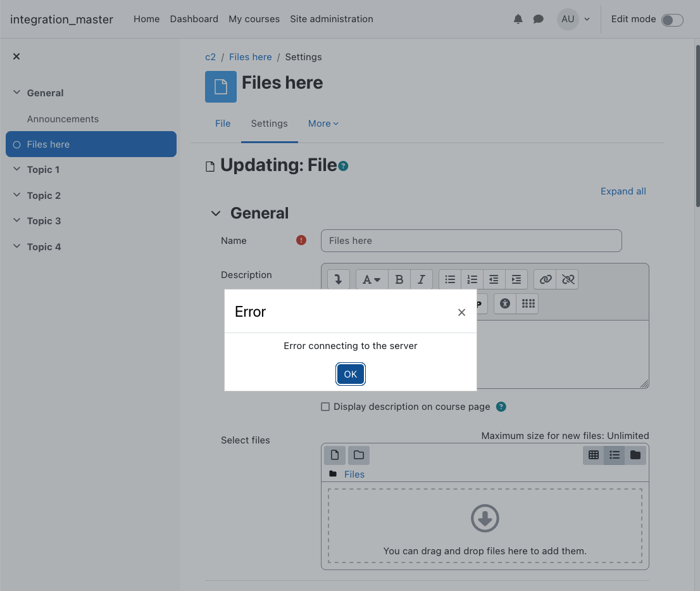This screenshot has width=700, height=591.
Task: Indent text in editor
Action: tap(516, 279)
